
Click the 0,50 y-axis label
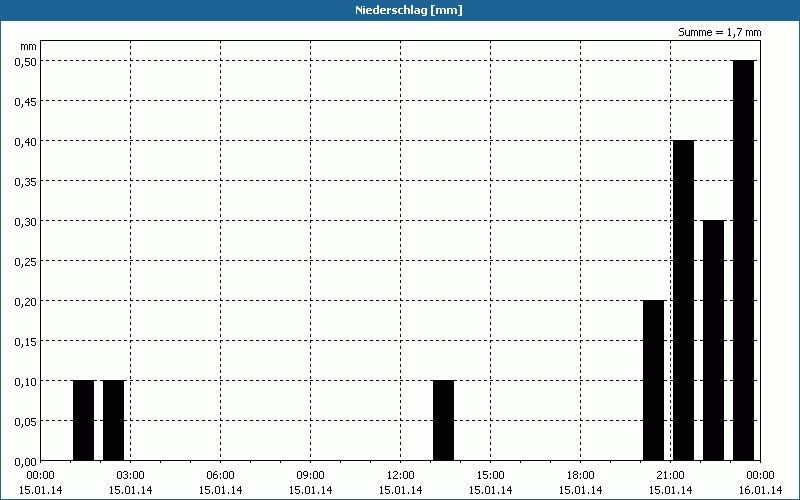click(26, 61)
